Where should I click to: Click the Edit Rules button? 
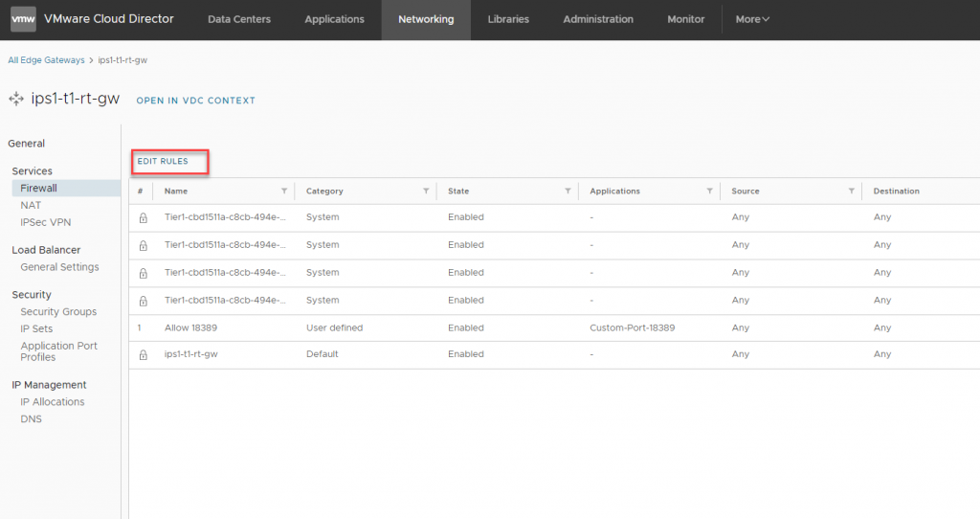pyautogui.click(x=163, y=161)
